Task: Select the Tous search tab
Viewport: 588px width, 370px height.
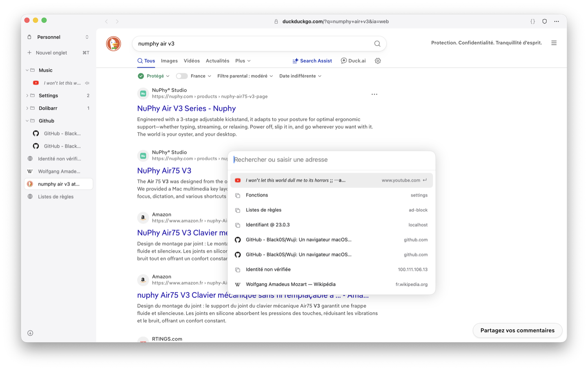Action: (146, 61)
